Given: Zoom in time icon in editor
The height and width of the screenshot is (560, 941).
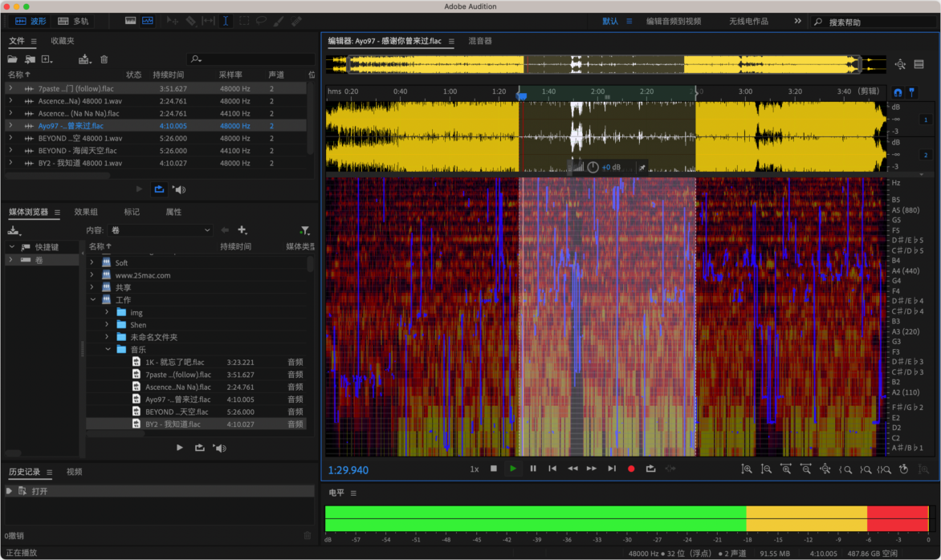Looking at the screenshot, I should (785, 469).
